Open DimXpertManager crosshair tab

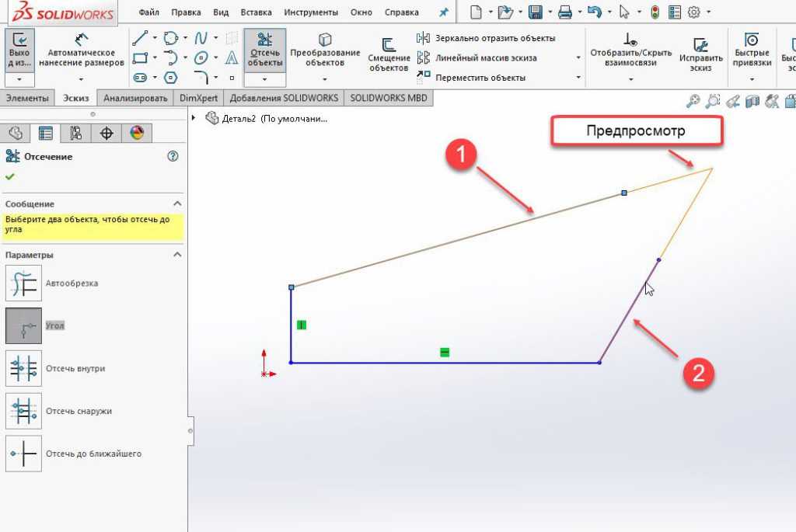pos(106,133)
